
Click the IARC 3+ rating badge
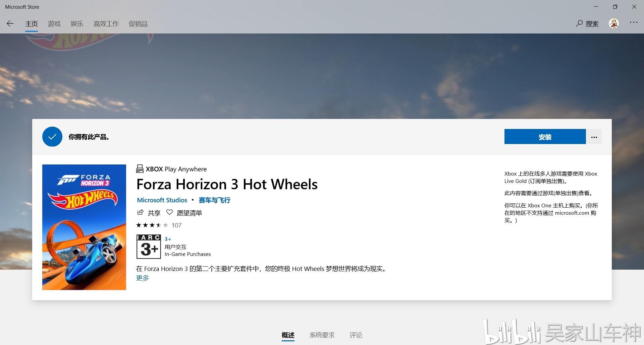(149, 247)
